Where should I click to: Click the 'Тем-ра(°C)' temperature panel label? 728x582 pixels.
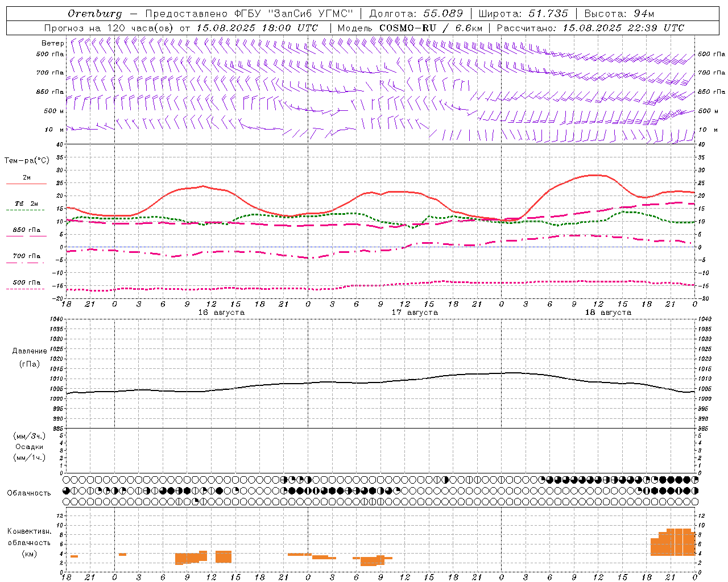tap(27, 161)
